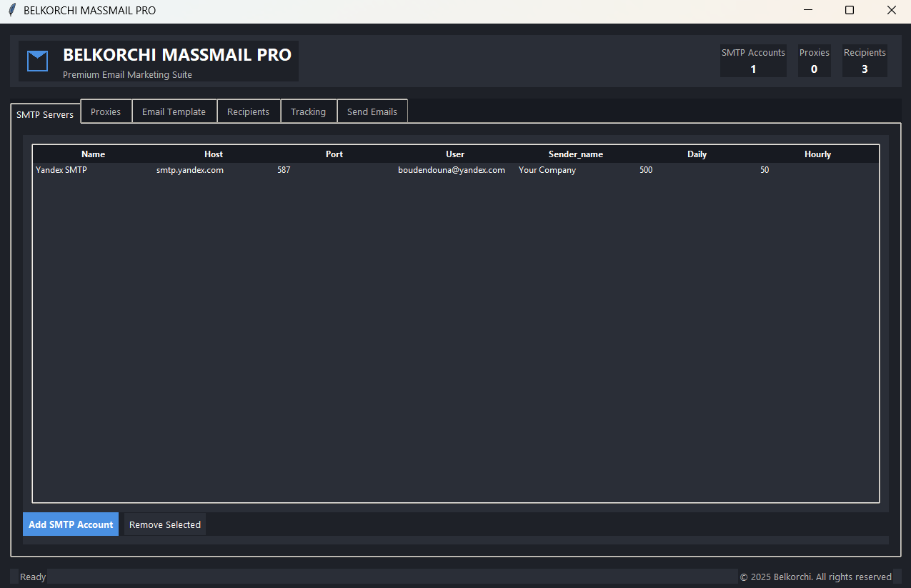Screen dimensions: 911x588
Task: Open the Tracking tab
Action: (308, 111)
